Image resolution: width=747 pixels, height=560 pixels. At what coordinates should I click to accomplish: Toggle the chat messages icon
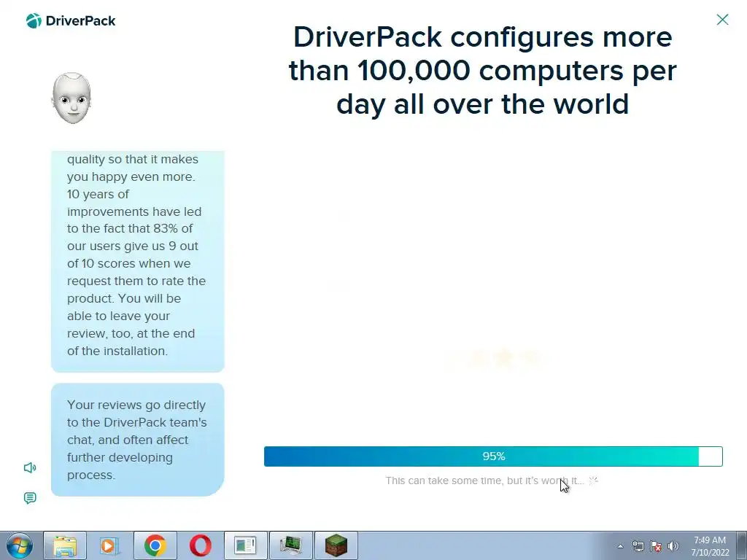pyautogui.click(x=30, y=498)
